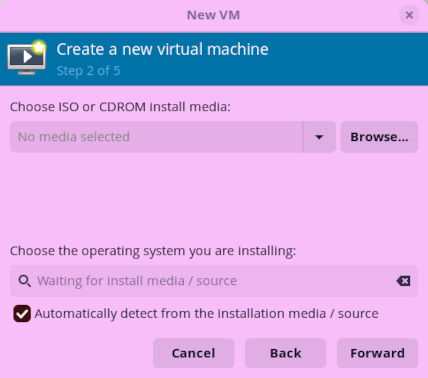
Task: Click the 'No media selected' combo field
Action: tap(156, 137)
